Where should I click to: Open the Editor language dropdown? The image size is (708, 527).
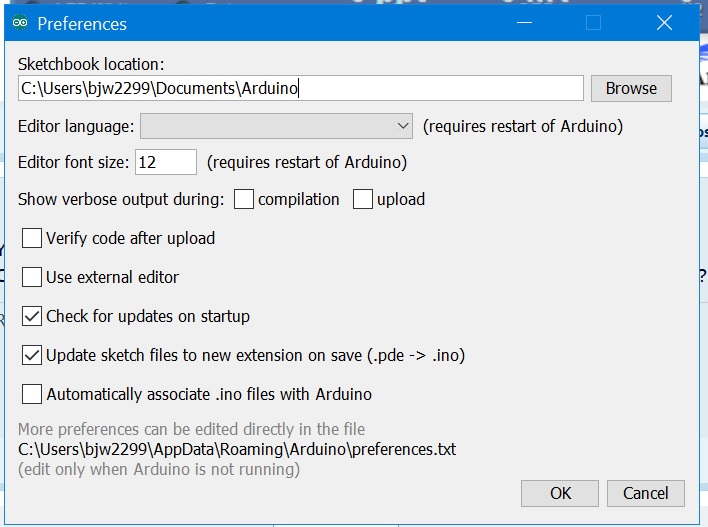pos(276,126)
